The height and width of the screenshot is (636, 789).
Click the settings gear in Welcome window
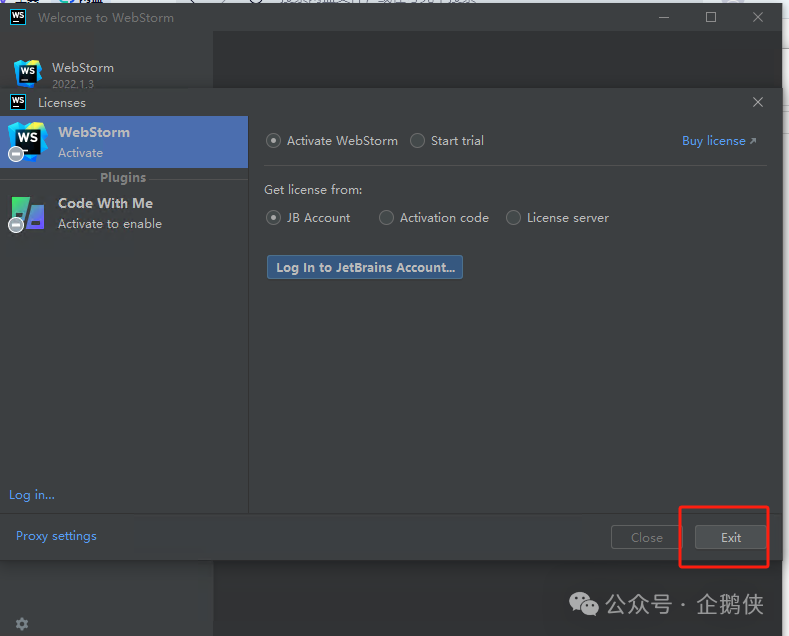pos(22,624)
